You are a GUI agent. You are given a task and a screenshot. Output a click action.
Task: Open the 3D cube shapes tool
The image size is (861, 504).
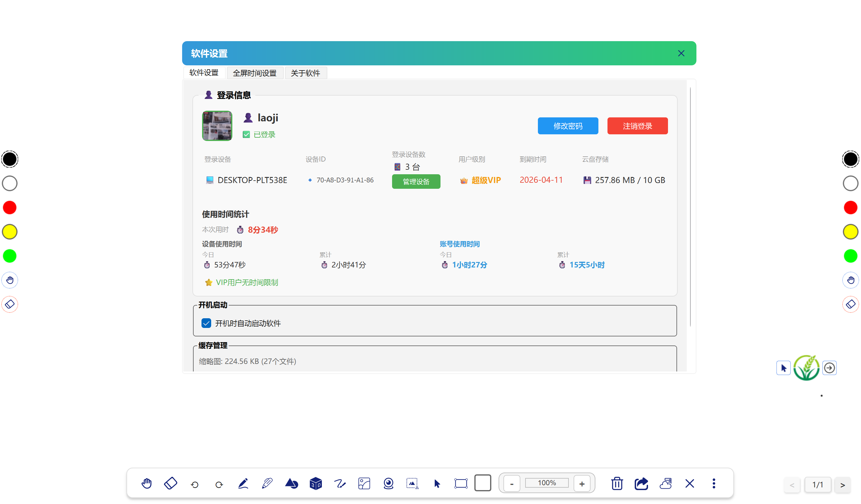pyautogui.click(x=316, y=483)
